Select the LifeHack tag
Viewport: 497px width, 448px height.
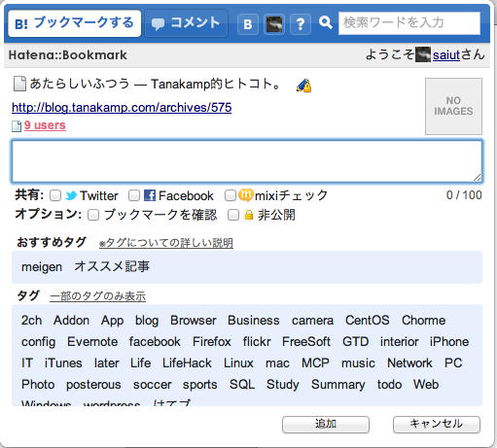coord(187,363)
